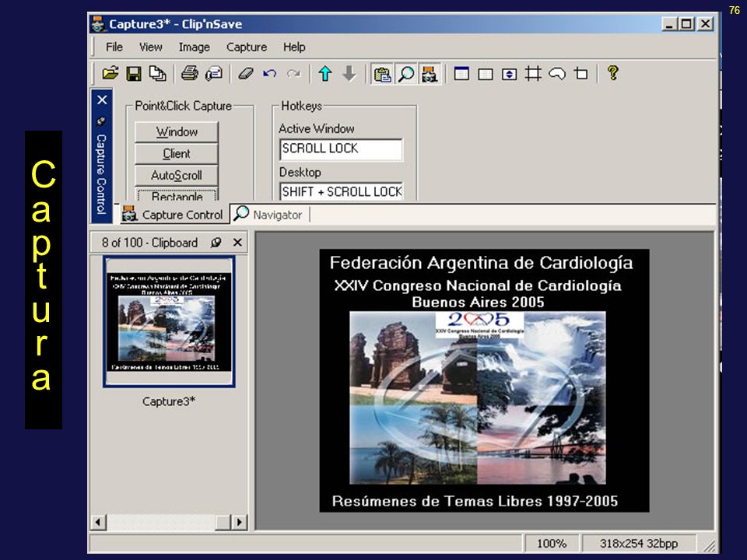Pin the Capture Control panel with pushpin
747x560 pixels.
[x=101, y=121]
